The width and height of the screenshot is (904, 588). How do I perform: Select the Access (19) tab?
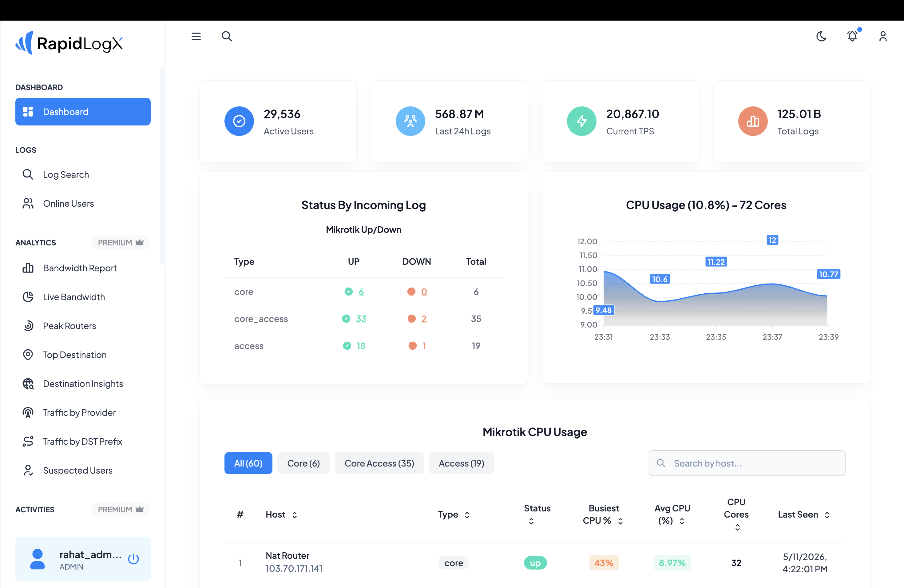coord(462,463)
